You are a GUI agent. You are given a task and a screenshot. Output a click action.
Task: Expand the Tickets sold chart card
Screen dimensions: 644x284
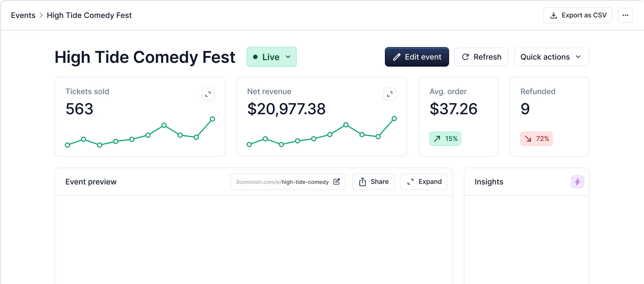point(208,94)
